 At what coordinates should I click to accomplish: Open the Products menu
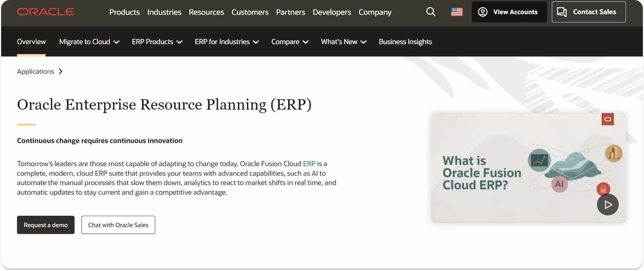124,12
